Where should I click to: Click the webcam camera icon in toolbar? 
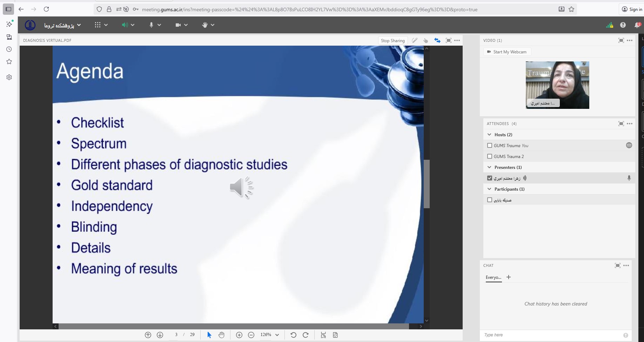tap(178, 25)
